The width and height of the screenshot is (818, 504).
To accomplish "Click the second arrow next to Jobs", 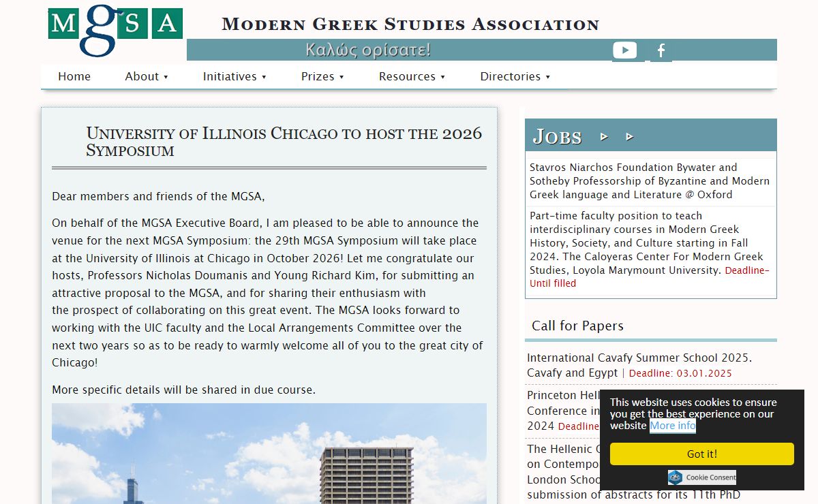I will pos(630,137).
